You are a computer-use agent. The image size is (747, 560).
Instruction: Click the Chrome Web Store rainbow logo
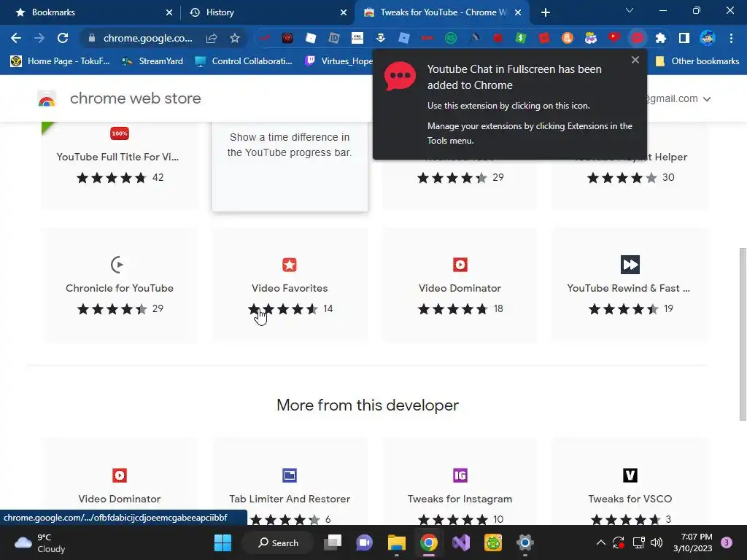tap(47, 98)
